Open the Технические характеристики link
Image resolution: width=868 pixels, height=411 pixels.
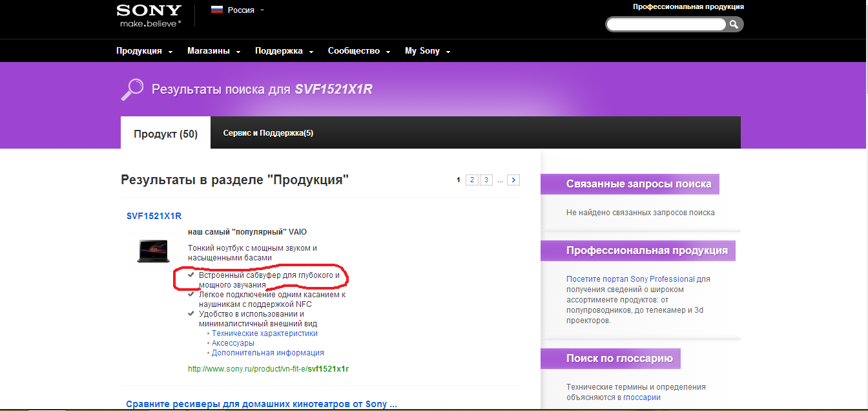(265, 333)
